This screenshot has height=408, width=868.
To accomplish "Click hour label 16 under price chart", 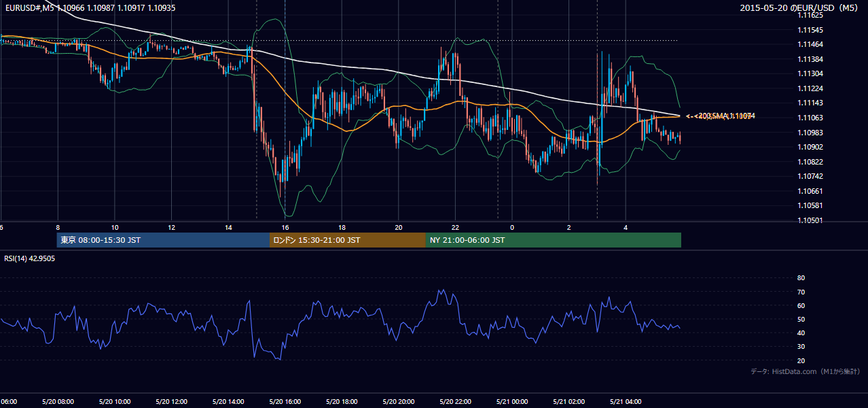I will pos(285,227).
